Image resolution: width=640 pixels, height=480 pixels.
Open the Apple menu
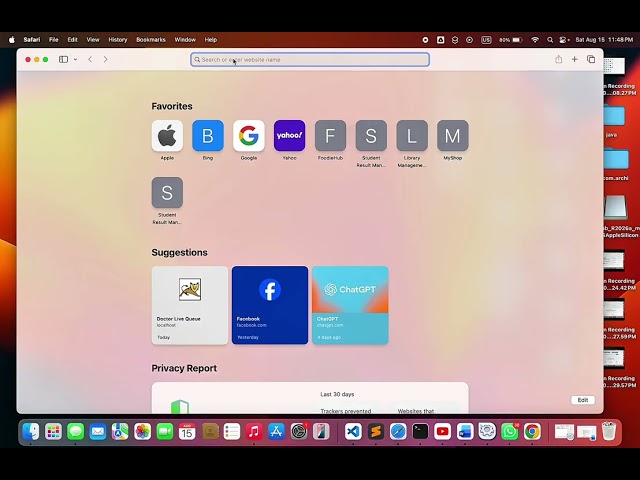coord(12,40)
